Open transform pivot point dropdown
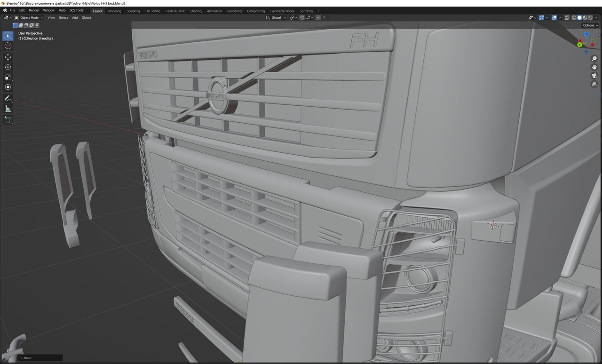The width and height of the screenshot is (602, 364). point(293,17)
